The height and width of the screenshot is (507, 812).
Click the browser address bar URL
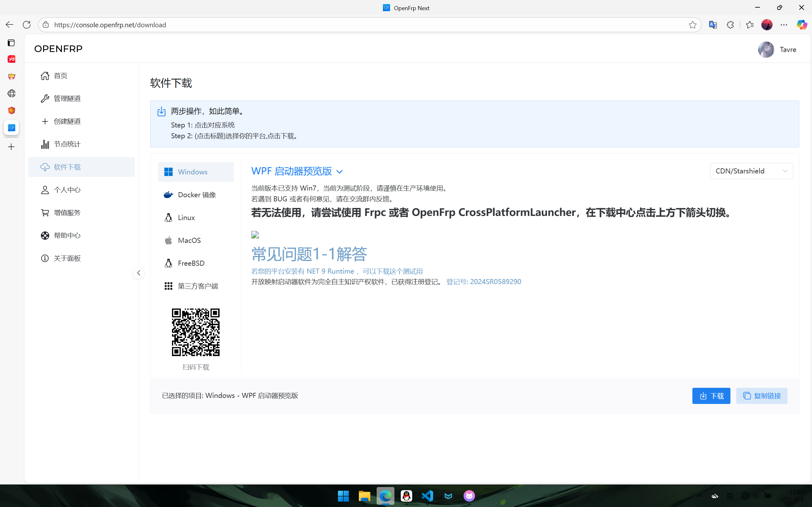pyautogui.click(x=110, y=25)
